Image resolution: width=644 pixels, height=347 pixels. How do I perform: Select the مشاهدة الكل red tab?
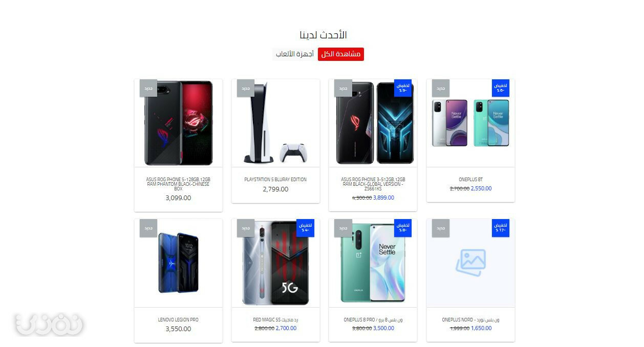click(x=340, y=54)
